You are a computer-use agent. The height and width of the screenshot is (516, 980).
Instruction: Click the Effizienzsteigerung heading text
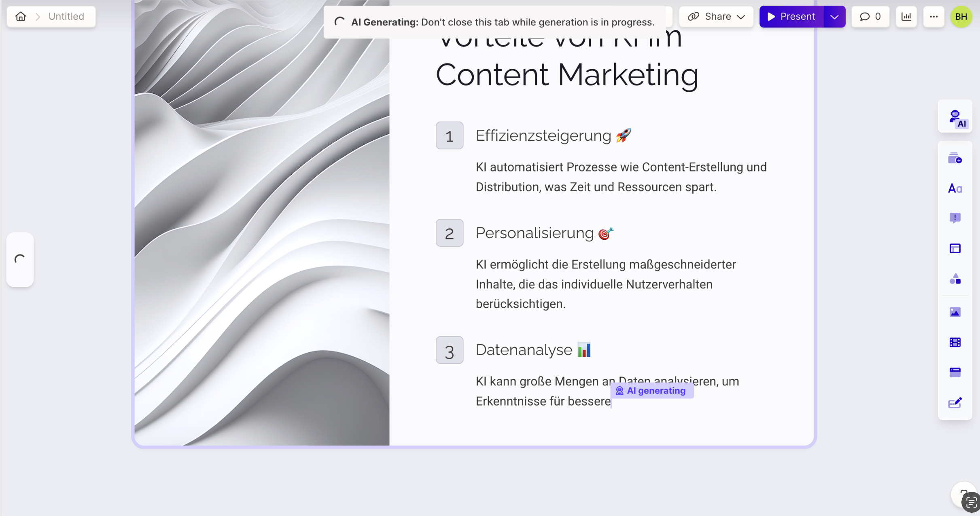pos(543,136)
